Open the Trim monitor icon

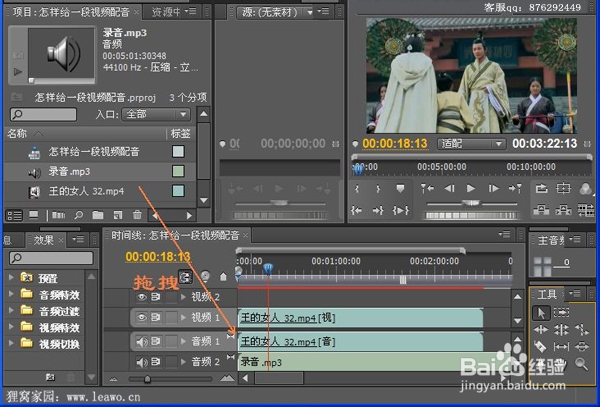[585, 210]
